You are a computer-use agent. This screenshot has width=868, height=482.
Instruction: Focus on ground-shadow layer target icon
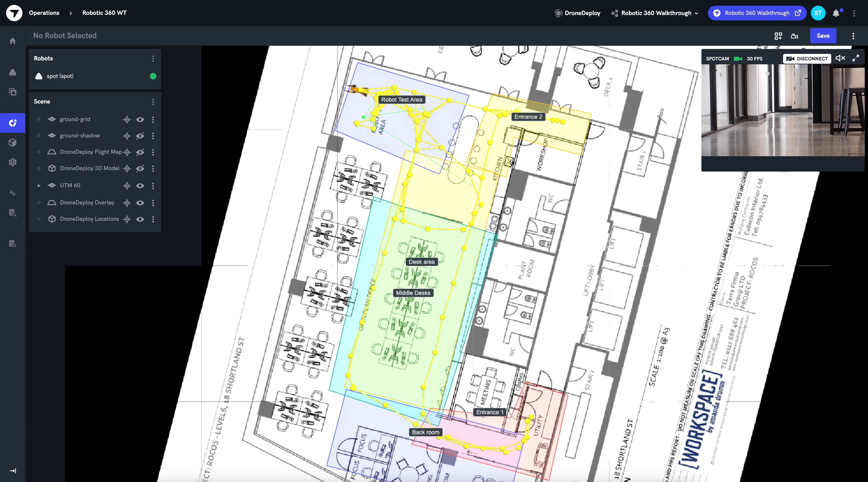(x=127, y=136)
